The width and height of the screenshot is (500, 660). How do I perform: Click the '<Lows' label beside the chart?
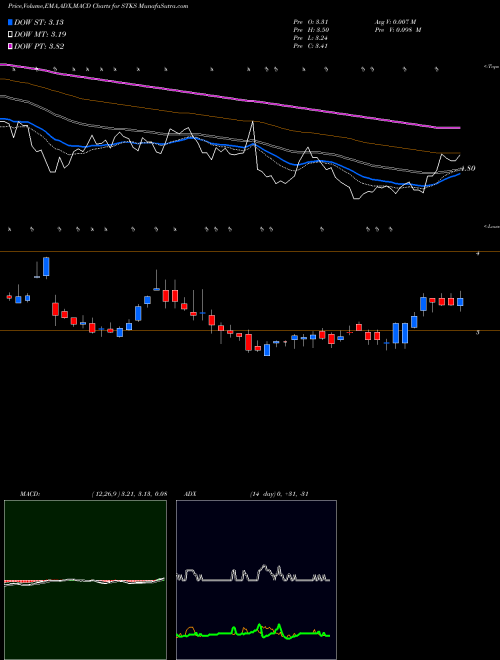coord(492,226)
